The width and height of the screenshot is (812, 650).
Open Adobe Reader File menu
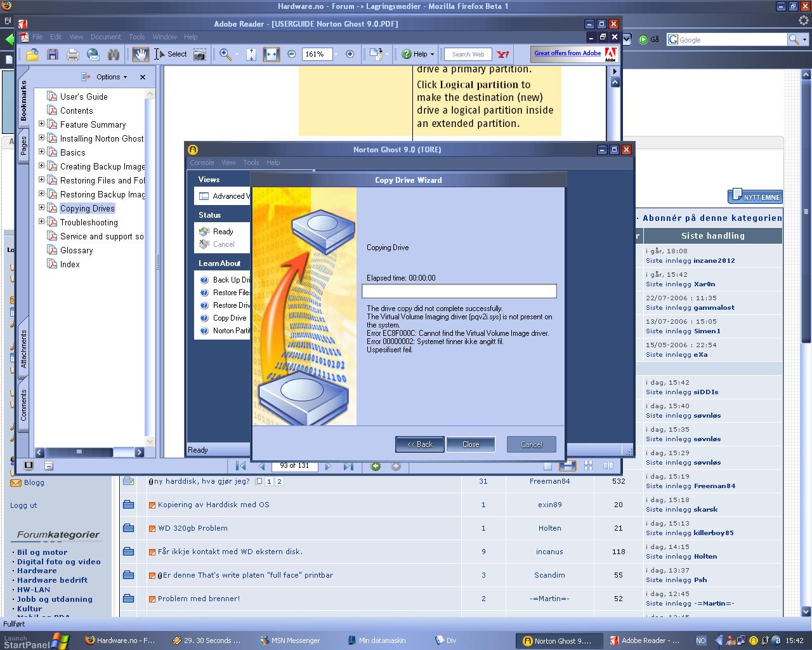(x=37, y=37)
